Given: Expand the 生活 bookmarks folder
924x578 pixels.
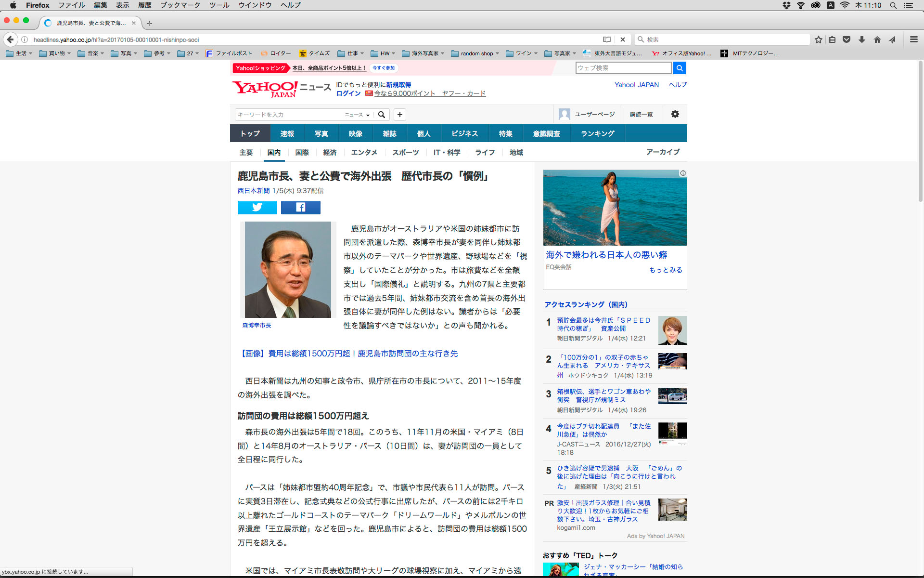Looking at the screenshot, I should 19,53.
